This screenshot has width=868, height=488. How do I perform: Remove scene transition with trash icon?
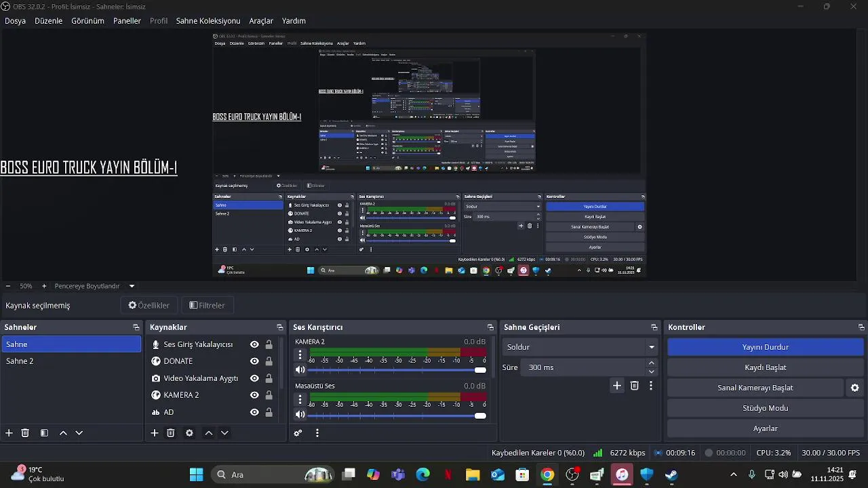point(635,386)
